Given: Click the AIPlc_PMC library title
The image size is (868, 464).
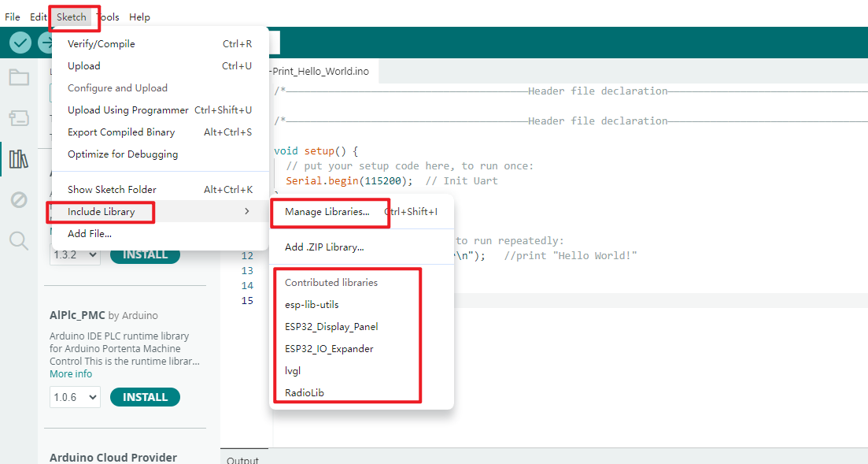Looking at the screenshot, I should [x=77, y=315].
